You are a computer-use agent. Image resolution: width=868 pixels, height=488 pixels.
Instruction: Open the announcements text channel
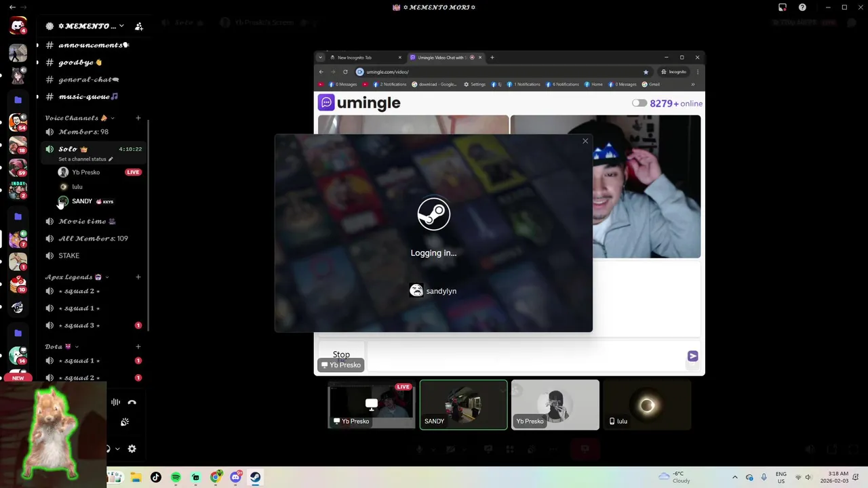94,45
